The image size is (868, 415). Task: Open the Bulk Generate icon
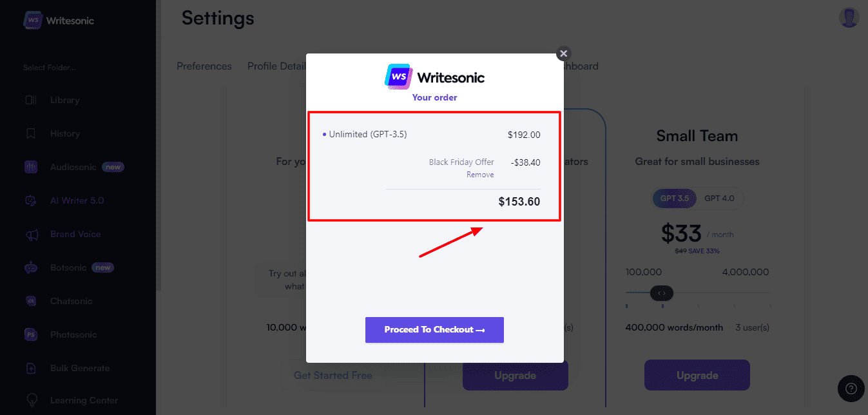point(30,368)
